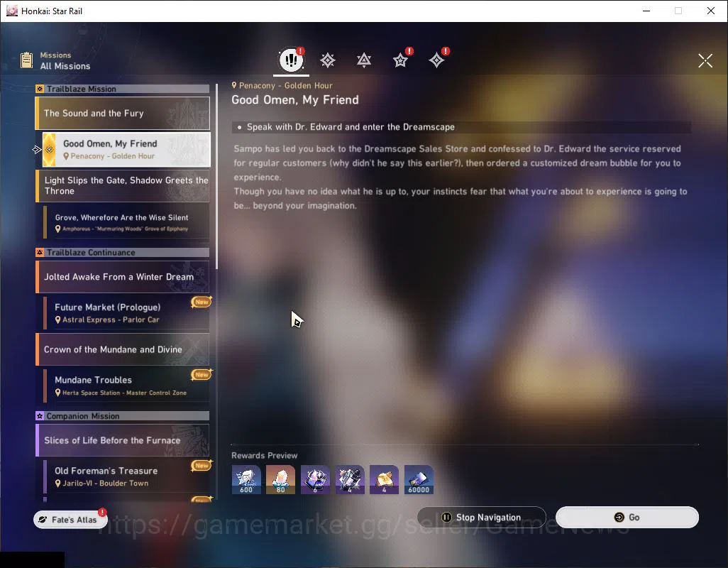Switch to the Companion Mission star tab
This screenshot has height=568, width=728.
400,60
